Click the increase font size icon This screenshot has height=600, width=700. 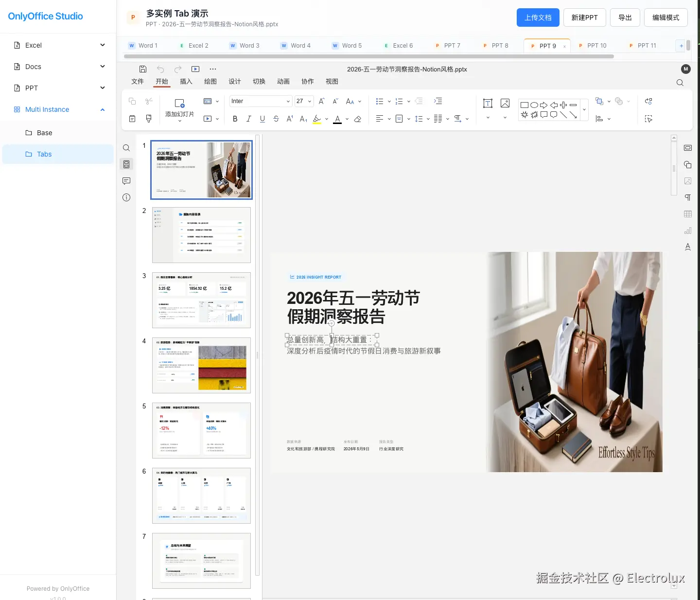coord(321,101)
